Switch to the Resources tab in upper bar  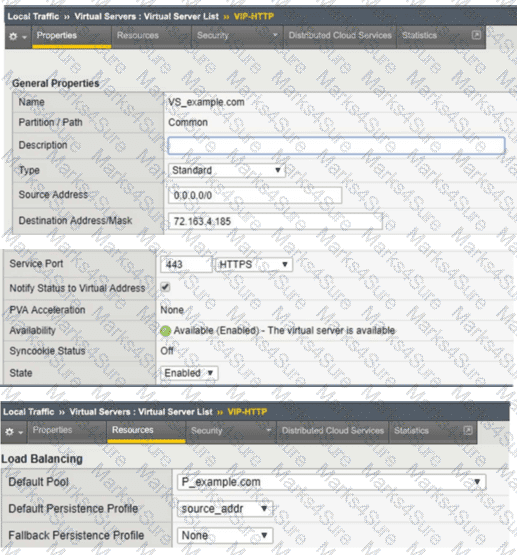138,35
